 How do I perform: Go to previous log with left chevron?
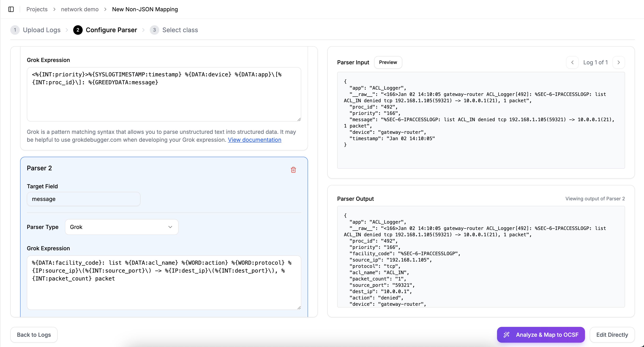(572, 62)
